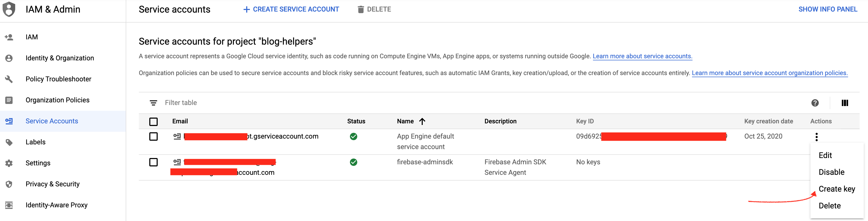Click the 'App Engine default service account' name

(x=425, y=141)
